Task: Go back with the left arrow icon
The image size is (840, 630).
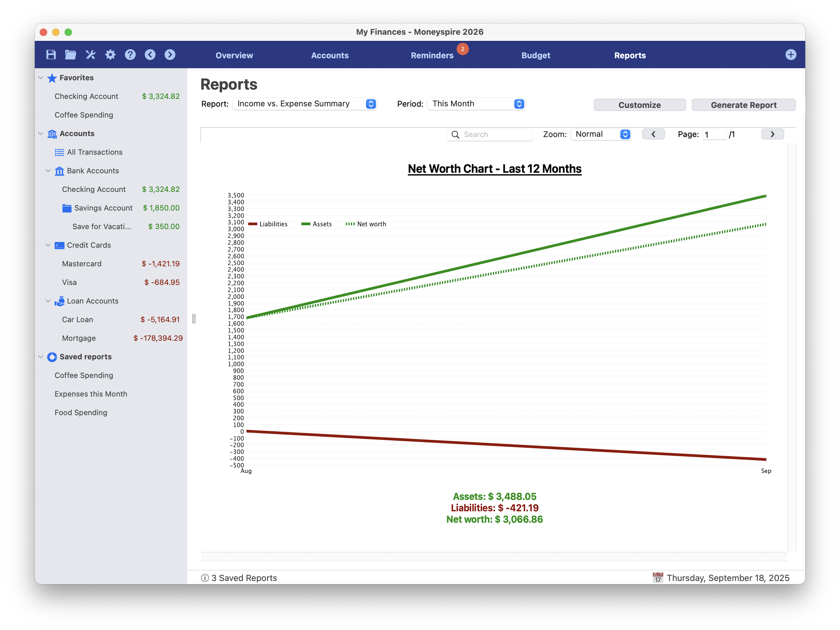Action: (x=150, y=55)
